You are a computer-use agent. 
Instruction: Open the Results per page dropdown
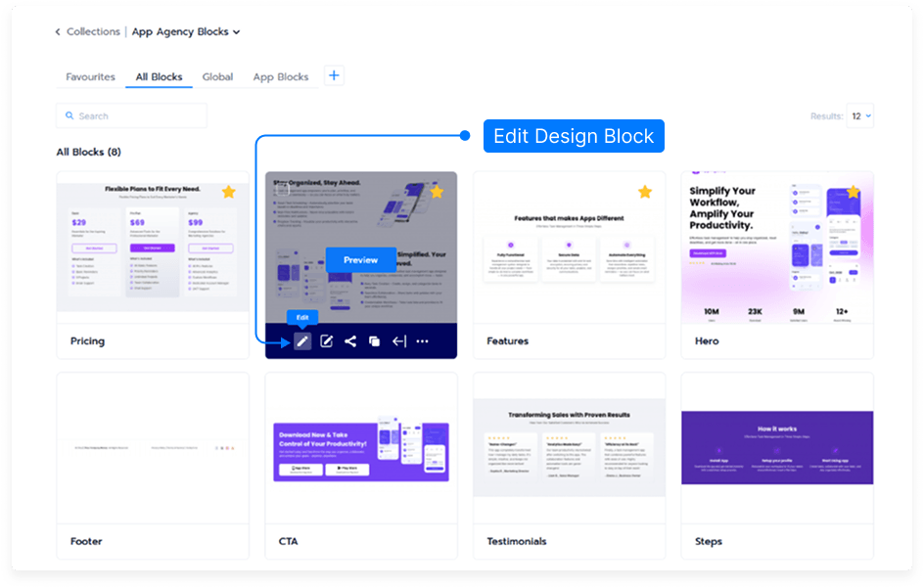click(x=860, y=116)
